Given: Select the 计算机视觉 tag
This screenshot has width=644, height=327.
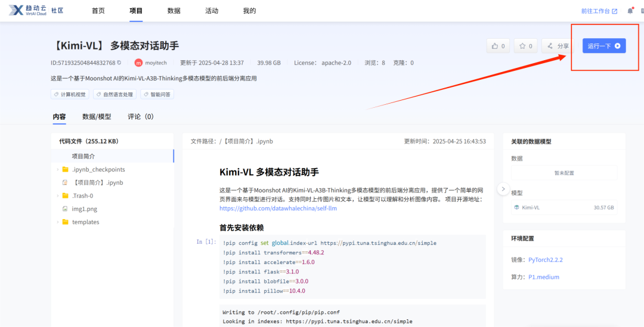Looking at the screenshot, I should [x=70, y=94].
